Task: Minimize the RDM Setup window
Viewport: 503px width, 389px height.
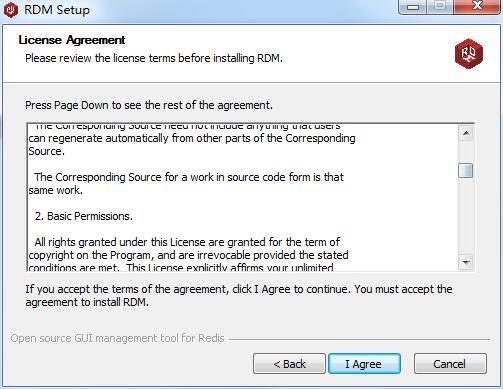Action: point(413,7)
